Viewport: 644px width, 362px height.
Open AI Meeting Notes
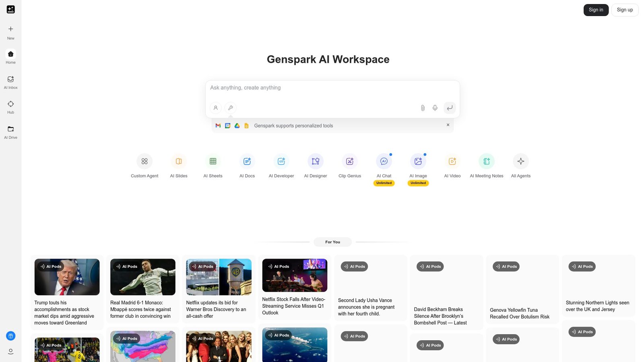[486, 165]
